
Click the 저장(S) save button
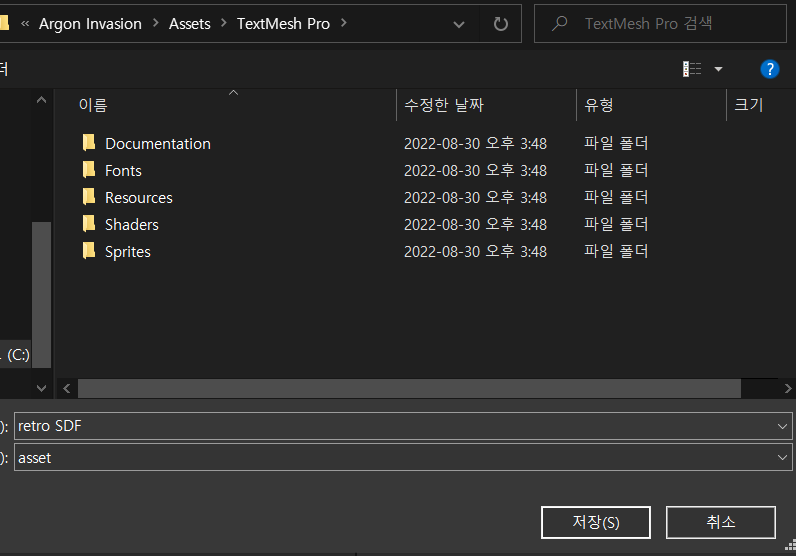(x=595, y=522)
